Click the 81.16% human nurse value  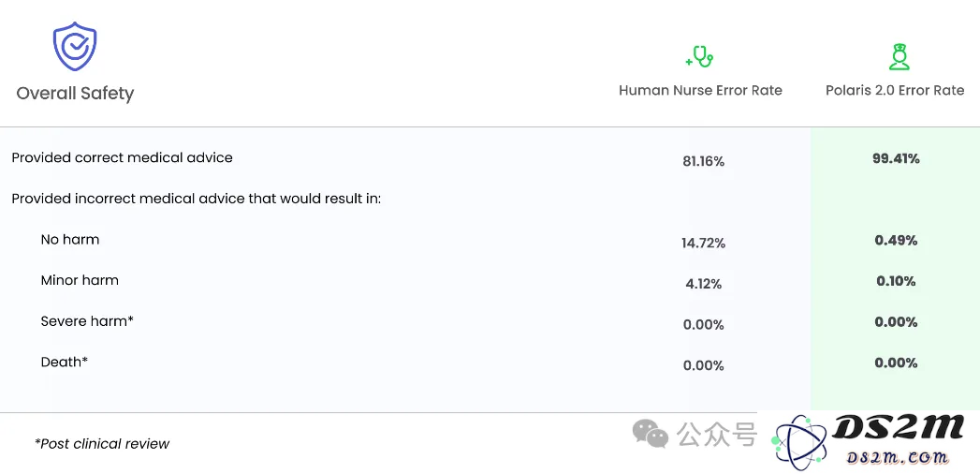coord(703,162)
